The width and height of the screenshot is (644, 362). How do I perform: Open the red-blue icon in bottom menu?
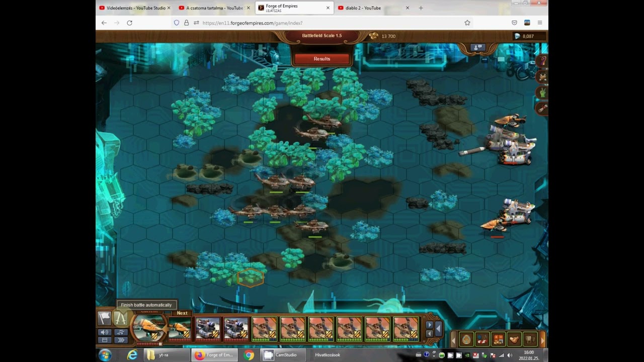(x=482, y=339)
